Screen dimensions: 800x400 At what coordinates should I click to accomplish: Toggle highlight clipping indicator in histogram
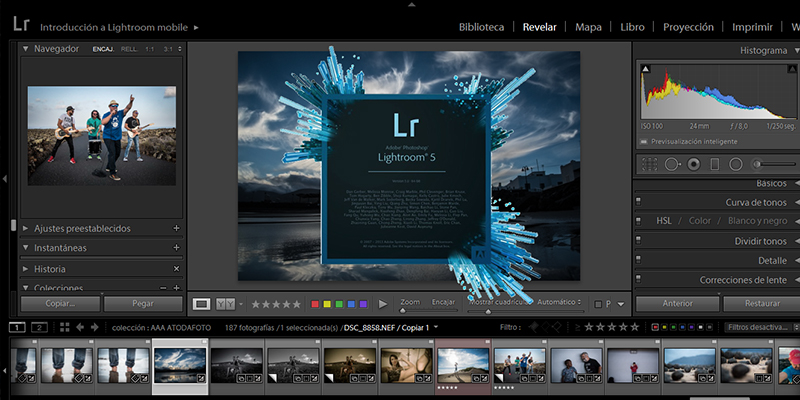click(792, 69)
